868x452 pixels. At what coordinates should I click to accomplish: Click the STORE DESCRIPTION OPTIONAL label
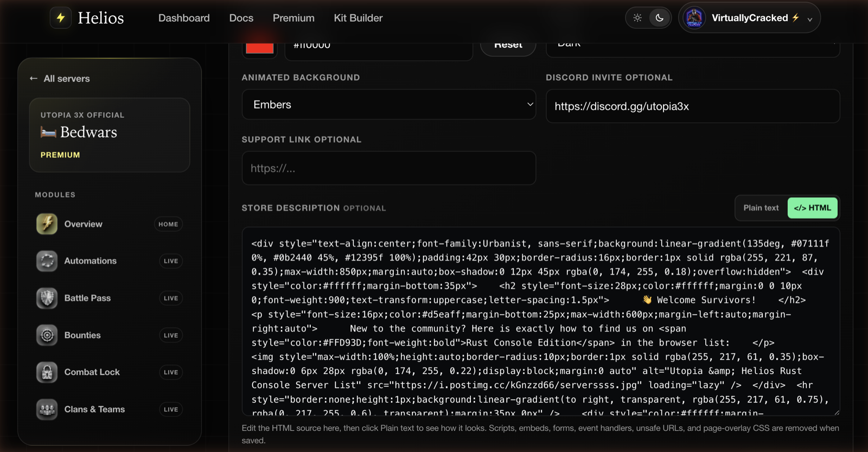[314, 208]
